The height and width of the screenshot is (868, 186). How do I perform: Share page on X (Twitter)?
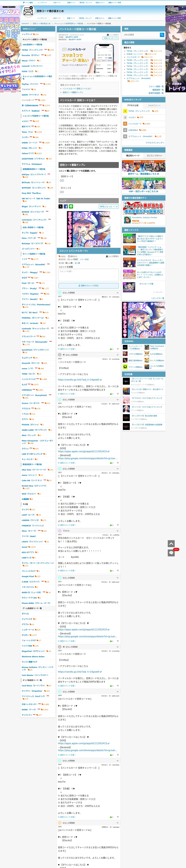[60, 207]
